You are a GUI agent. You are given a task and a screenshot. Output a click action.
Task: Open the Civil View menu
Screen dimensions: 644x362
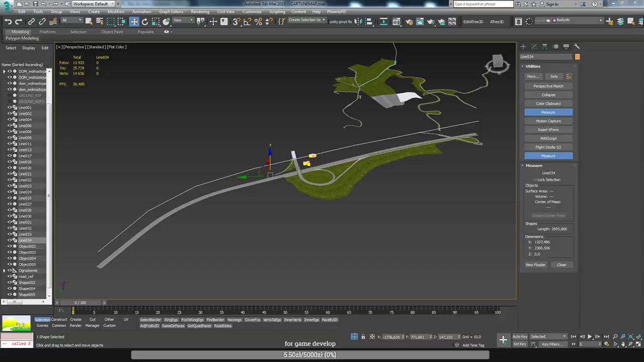(x=225, y=12)
